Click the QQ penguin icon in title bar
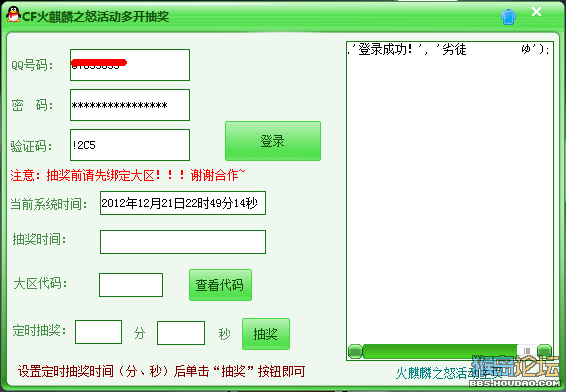The height and width of the screenshot is (392, 566). (13, 14)
